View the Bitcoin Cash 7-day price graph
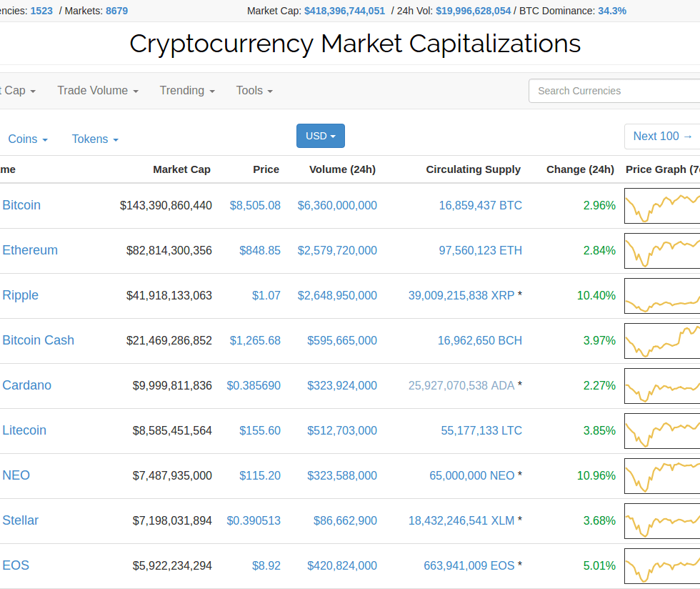700x589 pixels. (662, 341)
